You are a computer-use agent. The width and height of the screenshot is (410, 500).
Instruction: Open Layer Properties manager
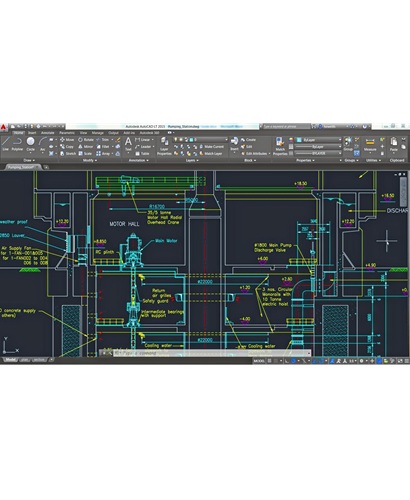(x=164, y=146)
